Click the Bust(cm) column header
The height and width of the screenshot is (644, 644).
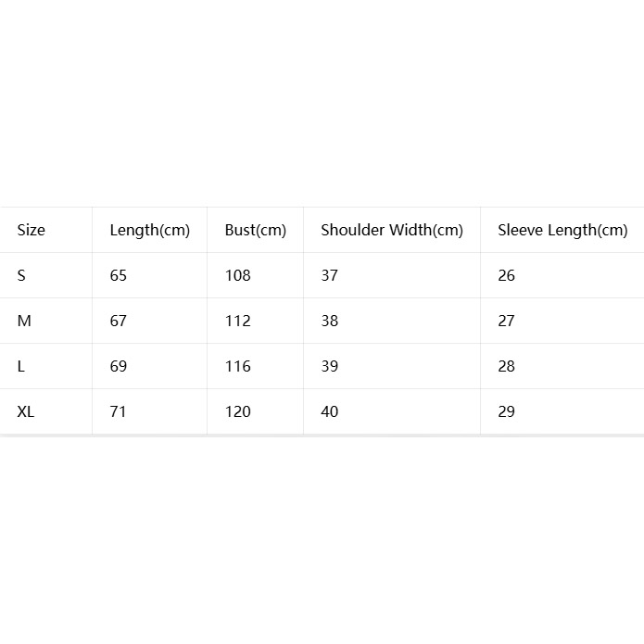tap(256, 231)
